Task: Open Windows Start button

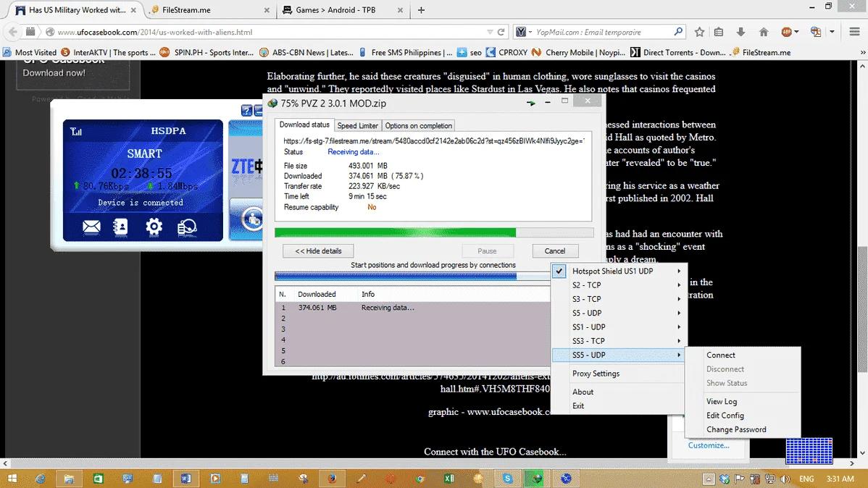Action: [12, 479]
